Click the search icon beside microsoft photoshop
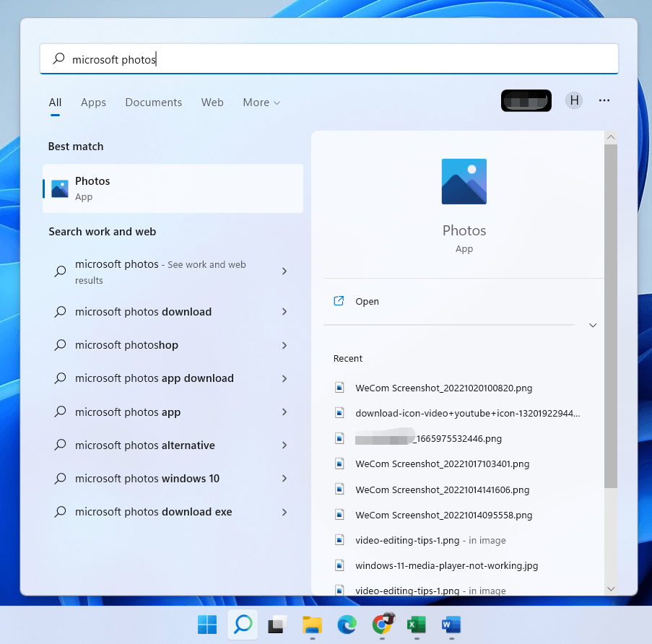Viewport: 652px width, 644px height. pos(61,345)
